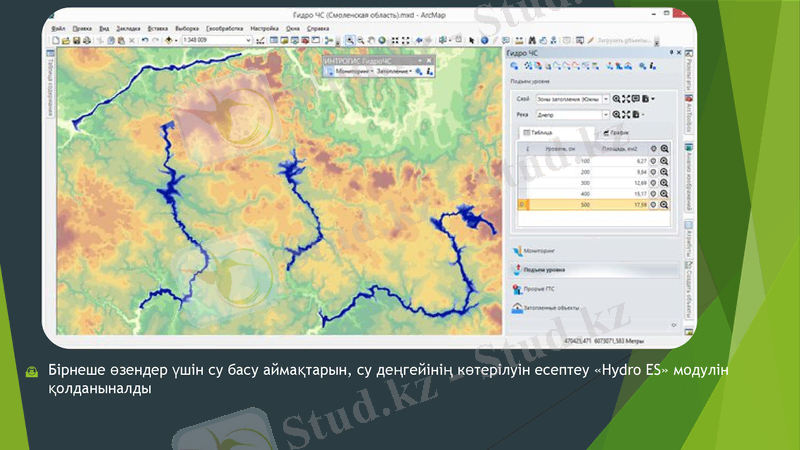Click the Measure ruler icon
Screen dimensions: 800x450
coord(519,40)
